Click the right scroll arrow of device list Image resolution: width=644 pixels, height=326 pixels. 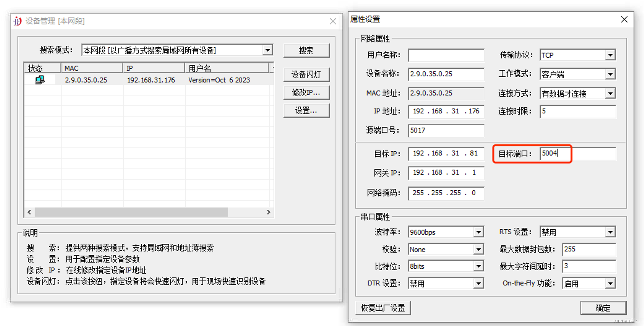(268, 212)
